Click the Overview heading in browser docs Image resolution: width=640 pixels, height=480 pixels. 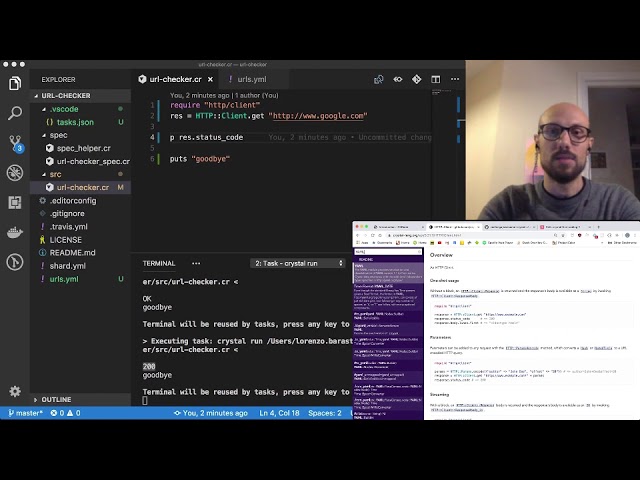[x=441, y=255]
